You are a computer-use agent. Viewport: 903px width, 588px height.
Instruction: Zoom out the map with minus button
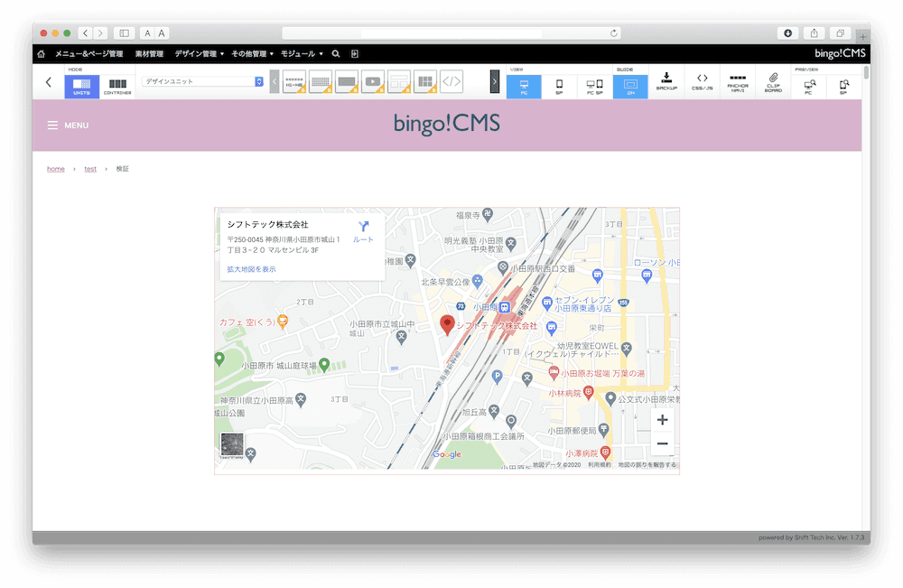(662, 443)
